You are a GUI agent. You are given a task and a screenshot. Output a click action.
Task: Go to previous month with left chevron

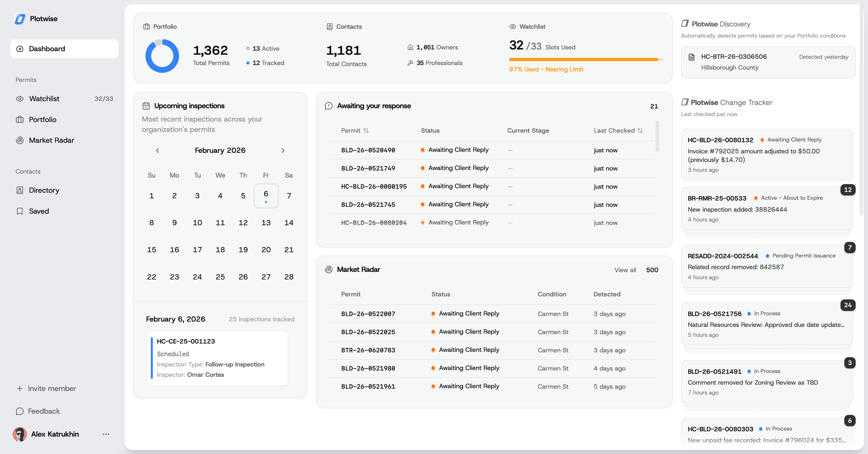click(157, 150)
